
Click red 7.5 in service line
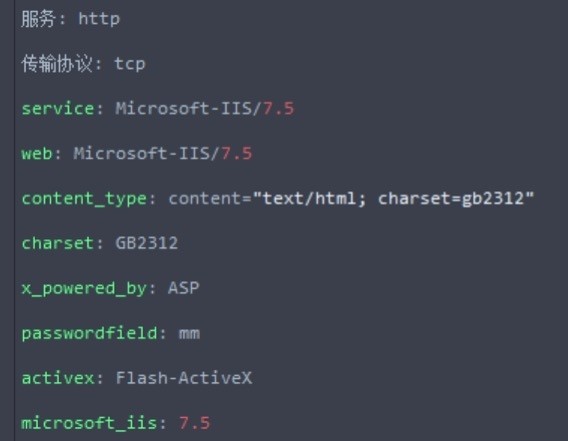[278, 108]
